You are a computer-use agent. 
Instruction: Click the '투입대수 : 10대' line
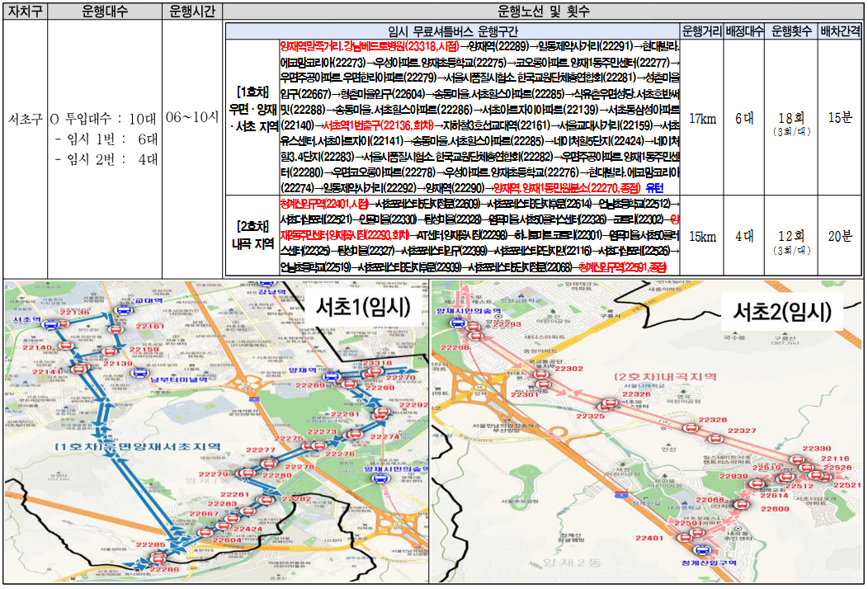[103, 119]
